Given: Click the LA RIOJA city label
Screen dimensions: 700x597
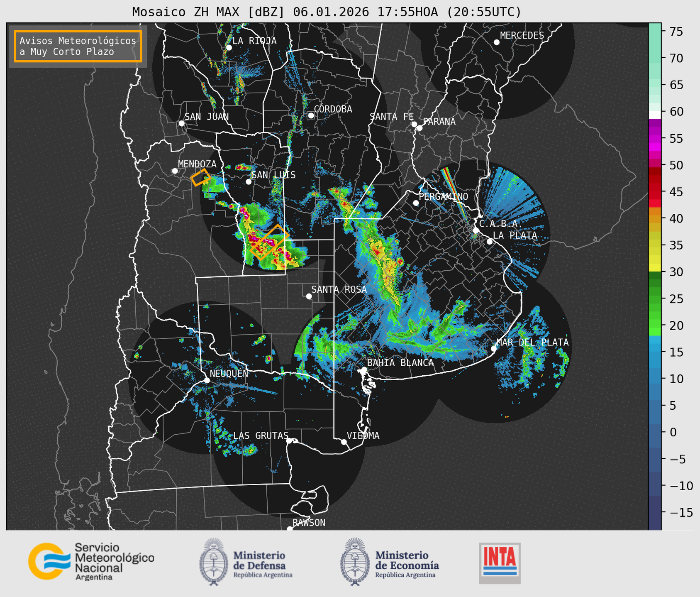Looking at the screenshot, I should click(254, 41).
